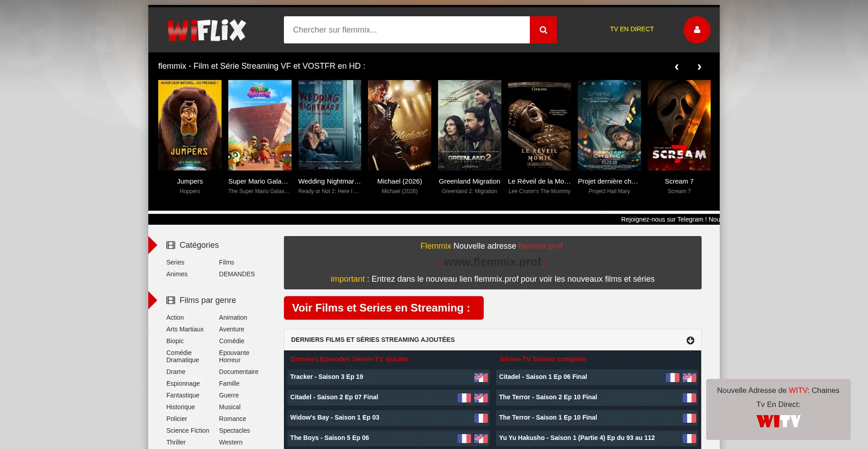Select the Fantastique genre
This screenshot has width=868, height=449.
coord(183,395)
